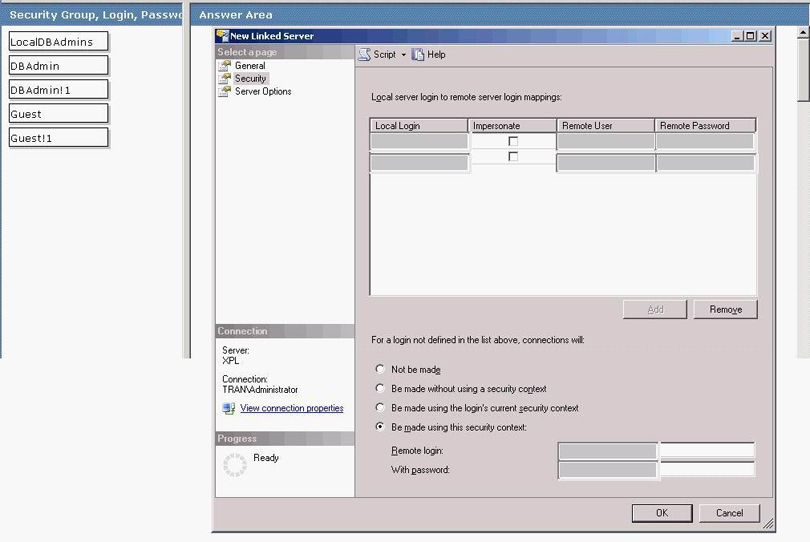
Task: Select login's current security context option
Action: click(x=380, y=408)
